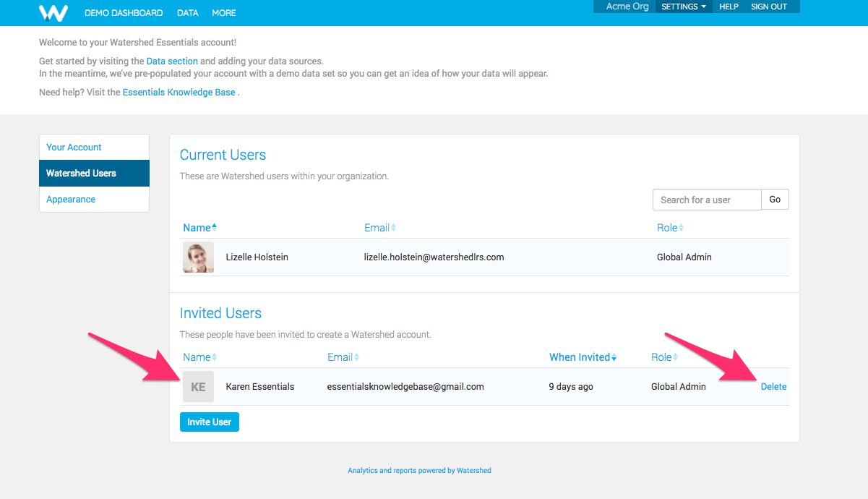Focus the Search for a user field
Screen dimensions: 868x499
pos(707,200)
